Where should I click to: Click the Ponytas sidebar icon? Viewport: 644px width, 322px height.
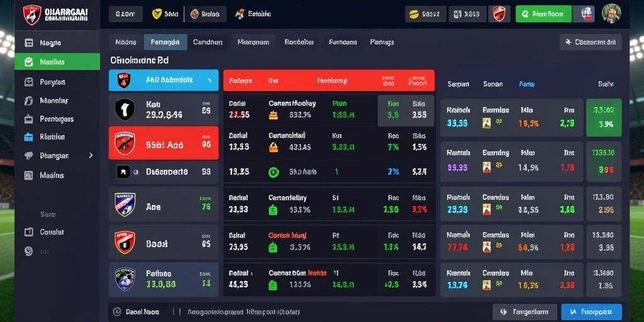29,82
